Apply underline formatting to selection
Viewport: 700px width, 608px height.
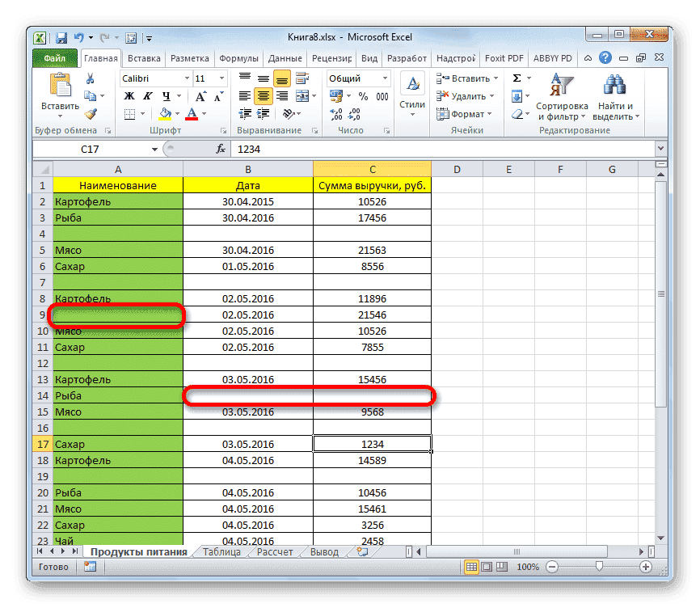click(x=166, y=95)
